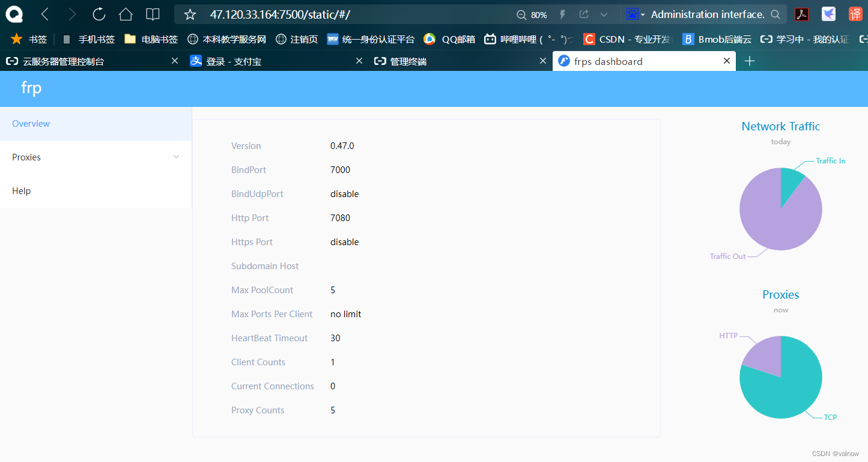Open Help in the sidebar
This screenshot has width=868, height=462.
click(96, 191)
